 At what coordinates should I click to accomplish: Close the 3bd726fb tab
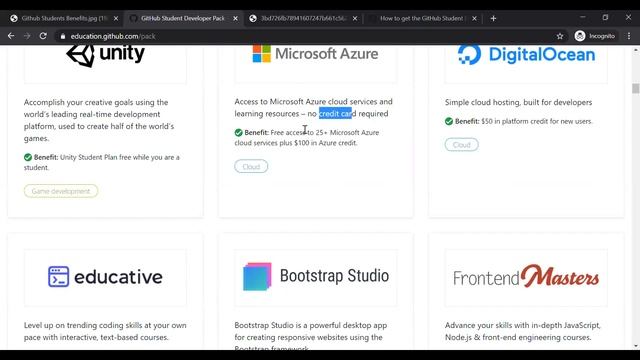coord(355,18)
